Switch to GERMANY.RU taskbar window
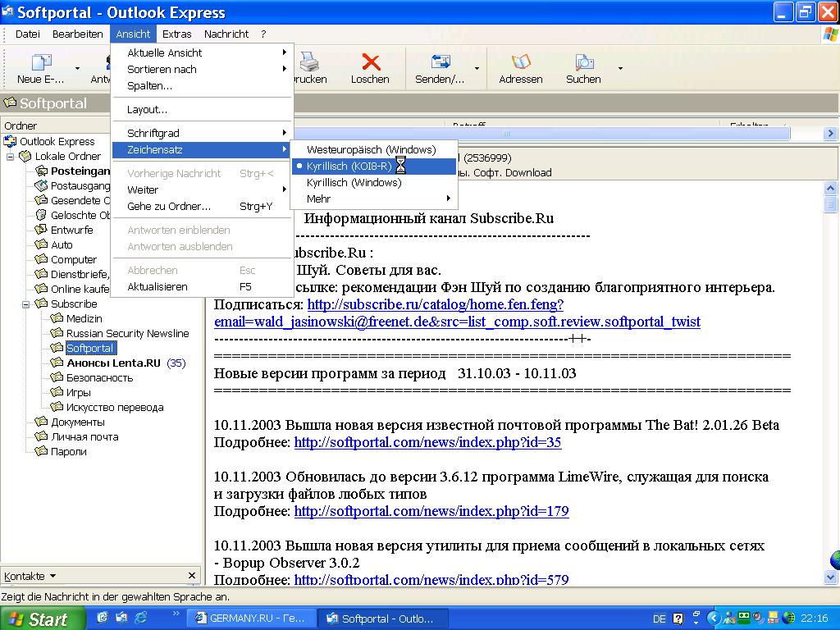Screen dimensions: 840x630 pos(251,619)
